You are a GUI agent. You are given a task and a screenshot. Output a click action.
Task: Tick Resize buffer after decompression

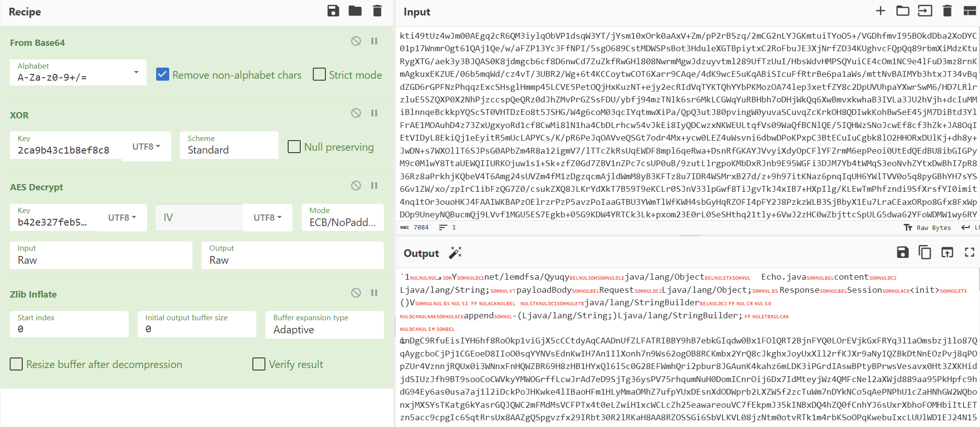(x=16, y=364)
